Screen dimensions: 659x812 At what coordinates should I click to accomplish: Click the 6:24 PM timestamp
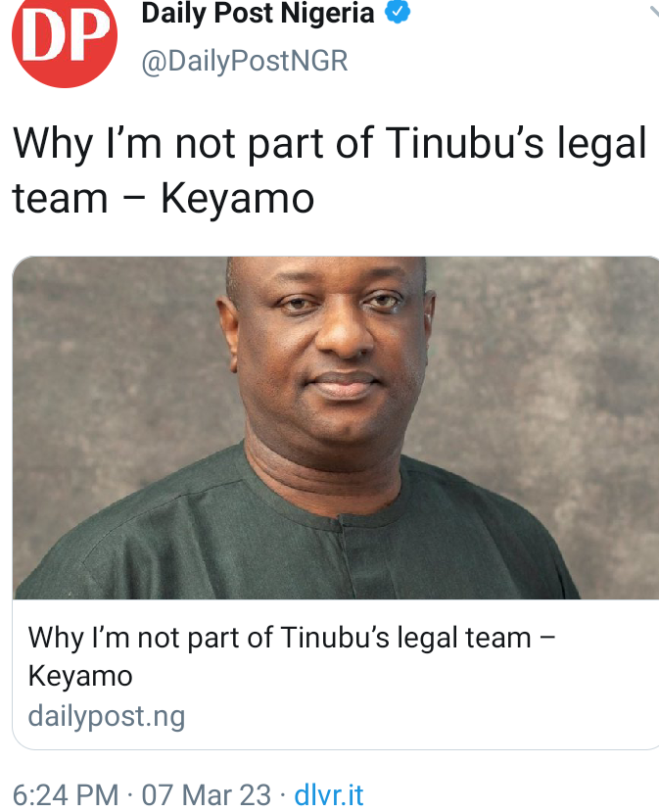66,795
